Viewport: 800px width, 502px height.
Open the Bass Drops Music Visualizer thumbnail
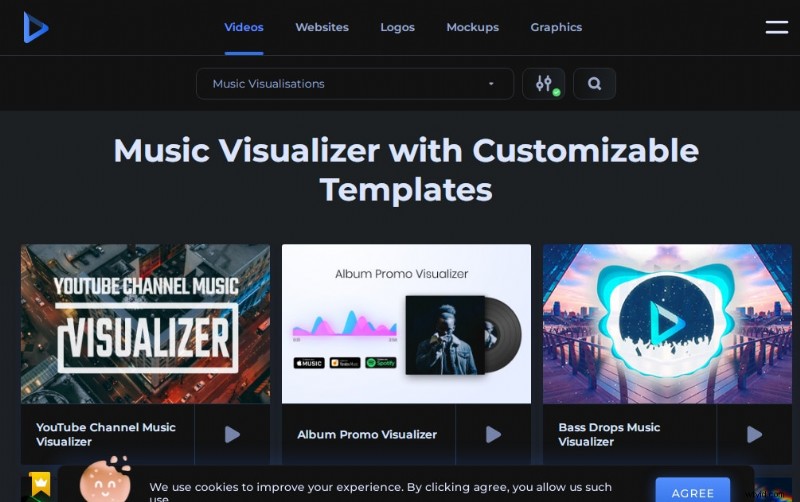(x=667, y=324)
